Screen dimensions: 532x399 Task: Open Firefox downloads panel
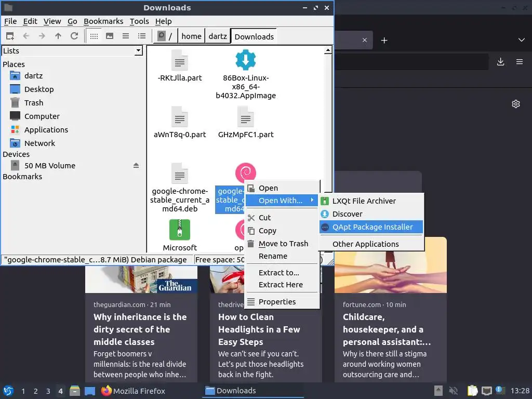coord(500,62)
